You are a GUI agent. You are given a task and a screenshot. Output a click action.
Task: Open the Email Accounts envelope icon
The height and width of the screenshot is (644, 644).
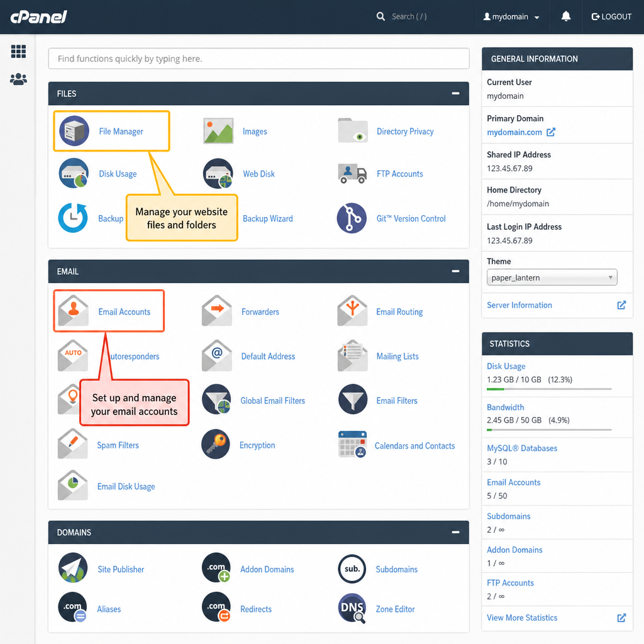[73, 311]
